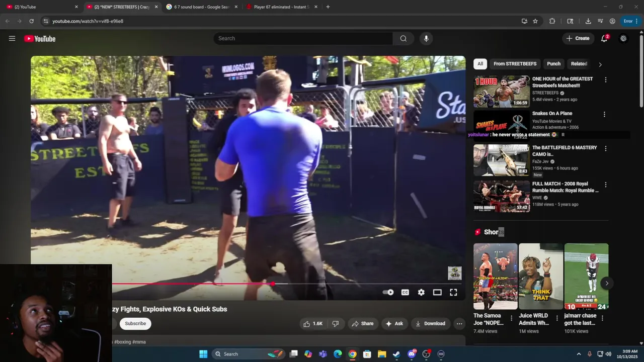
Task: Open the YouTube hamburger guide menu
Action: [12, 39]
